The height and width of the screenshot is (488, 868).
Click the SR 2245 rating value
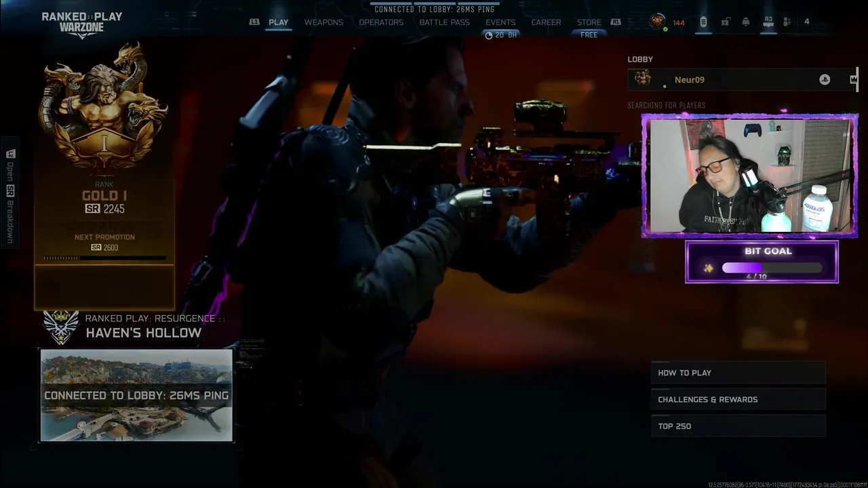(104, 209)
